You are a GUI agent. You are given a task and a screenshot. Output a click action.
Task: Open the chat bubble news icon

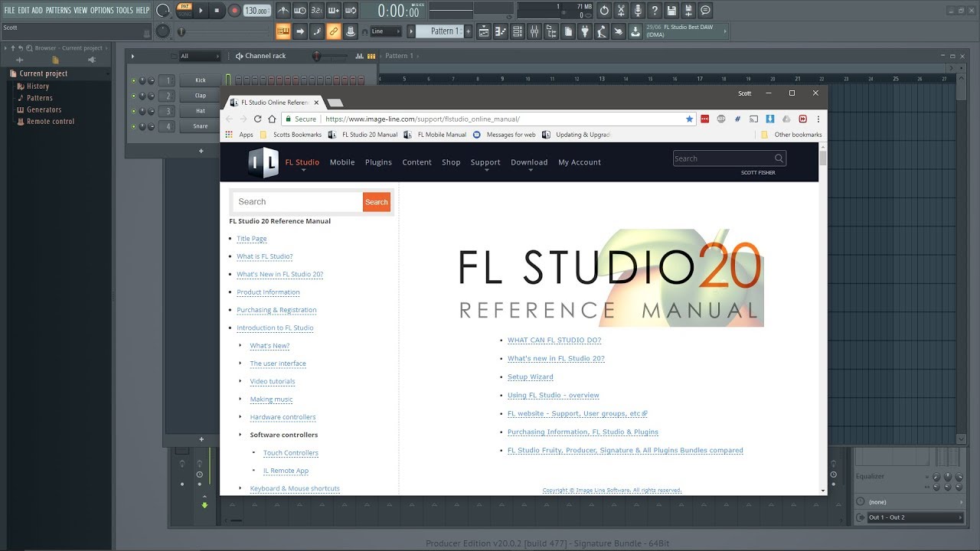point(706,11)
